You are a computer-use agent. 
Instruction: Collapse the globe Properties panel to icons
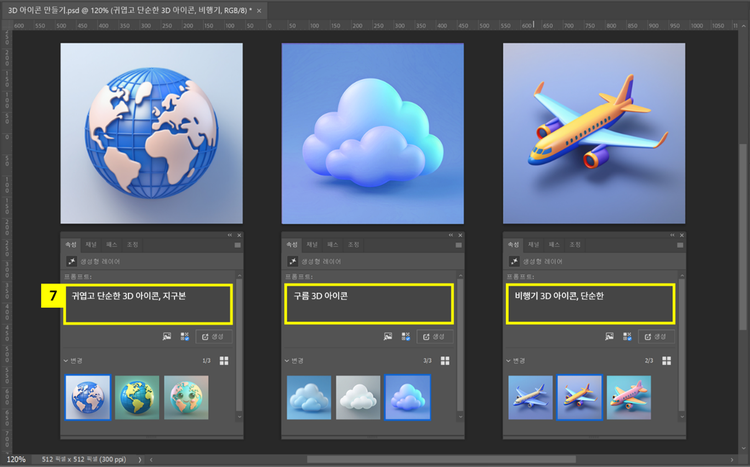click(230, 235)
